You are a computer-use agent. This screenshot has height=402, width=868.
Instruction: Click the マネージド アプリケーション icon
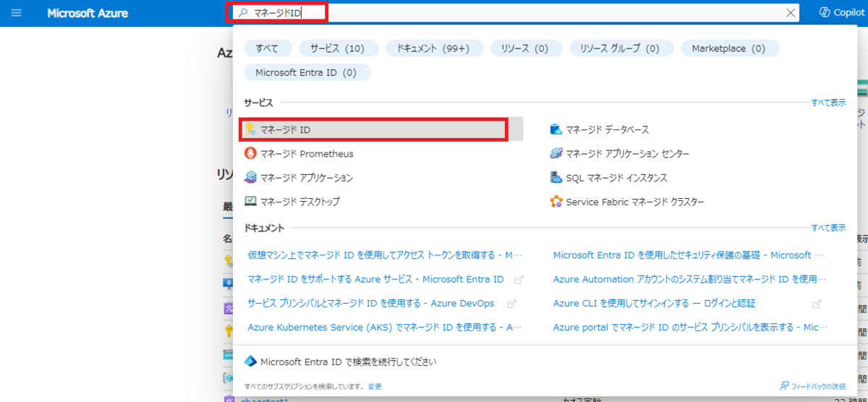tap(250, 177)
